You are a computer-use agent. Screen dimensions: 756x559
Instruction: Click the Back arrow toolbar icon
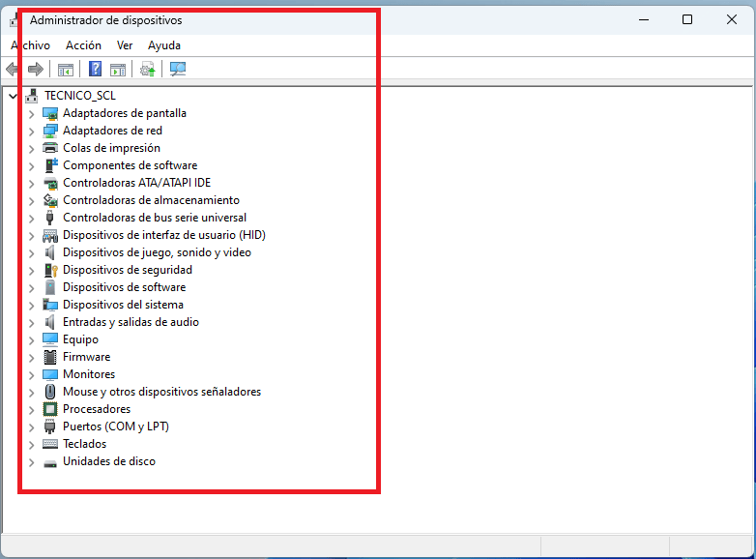click(x=13, y=69)
